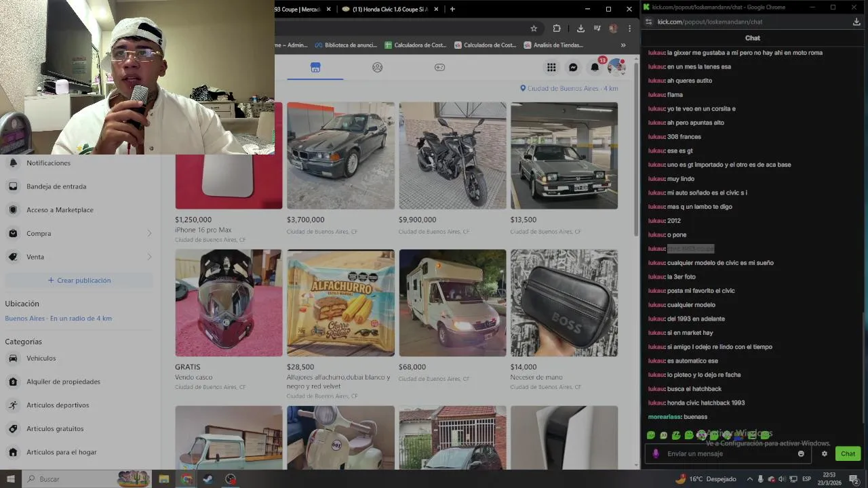
Task: Show hidden tray icons chevron
Action: point(750,479)
